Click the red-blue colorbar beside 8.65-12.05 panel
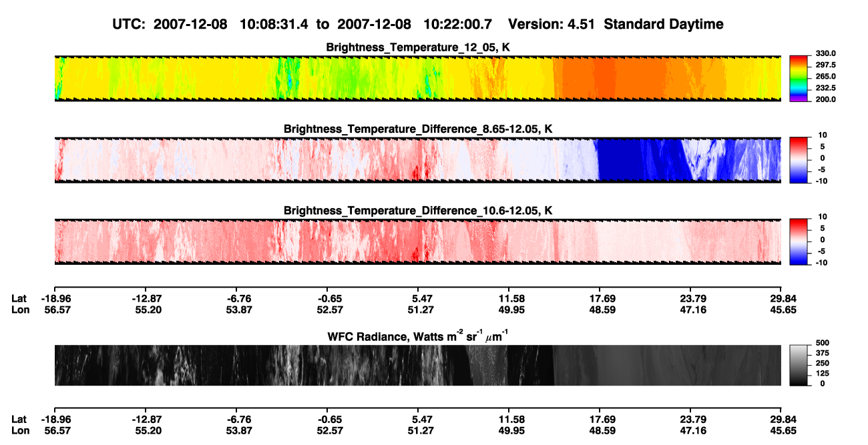The width and height of the screenshot is (868, 445). (x=799, y=160)
